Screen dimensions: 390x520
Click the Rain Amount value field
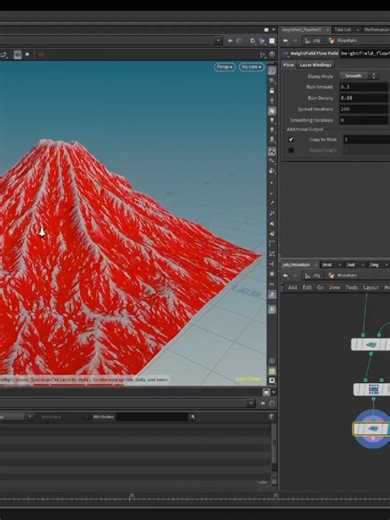[x=364, y=87]
